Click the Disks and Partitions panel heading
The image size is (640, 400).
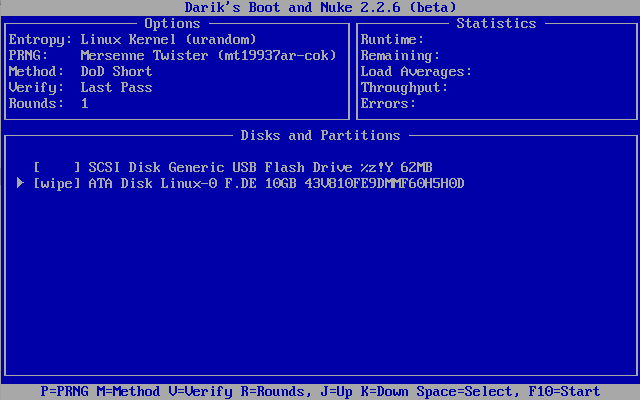click(x=320, y=135)
